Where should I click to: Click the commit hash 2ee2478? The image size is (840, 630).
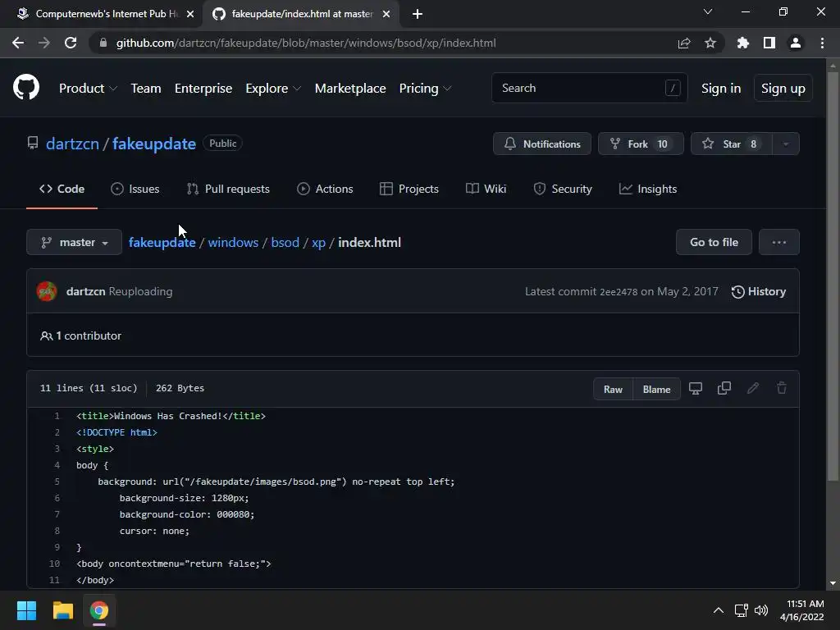click(619, 292)
